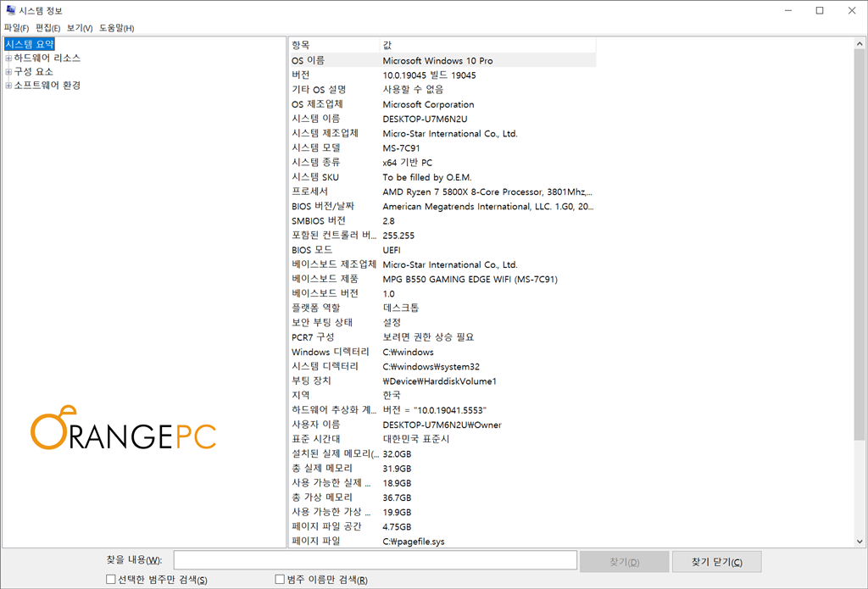
Task: Click the 시스템 정보 title bar app icon
Action: pyautogui.click(x=10, y=10)
